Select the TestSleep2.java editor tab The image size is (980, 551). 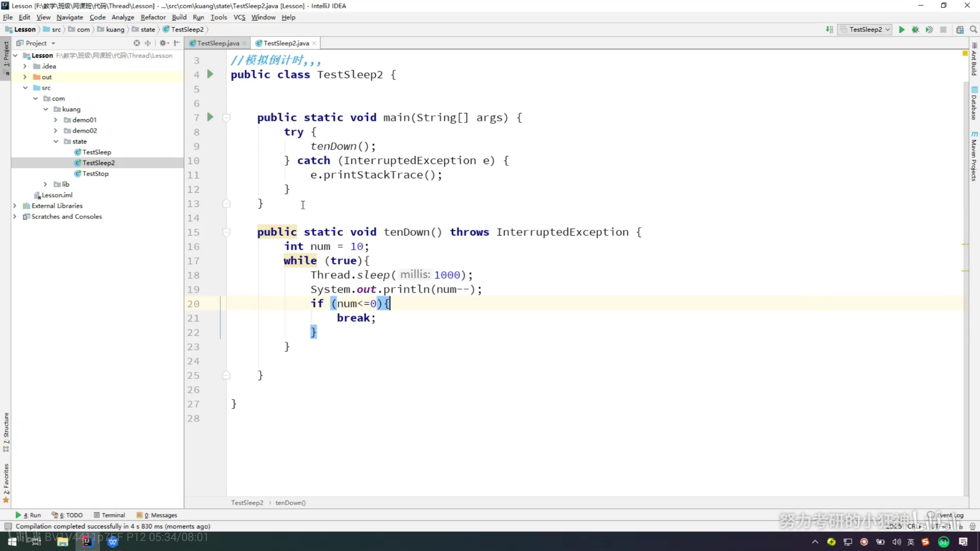286,43
